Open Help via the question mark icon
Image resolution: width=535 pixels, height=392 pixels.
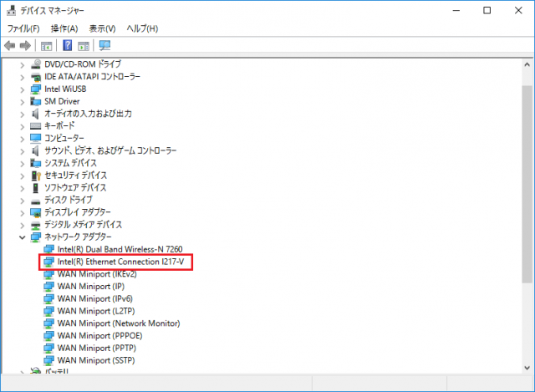67,45
